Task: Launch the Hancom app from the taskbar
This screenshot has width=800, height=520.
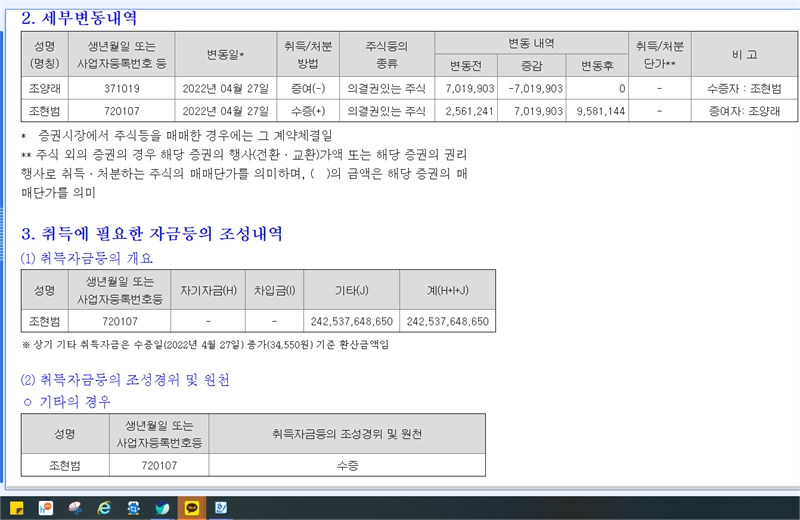Action: coord(45,508)
